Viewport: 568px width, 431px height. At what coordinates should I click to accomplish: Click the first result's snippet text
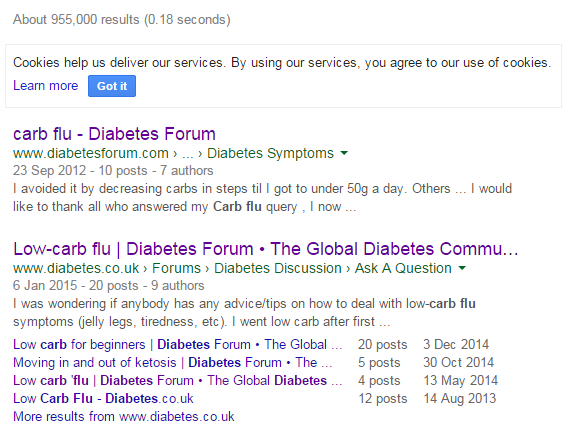(262, 198)
